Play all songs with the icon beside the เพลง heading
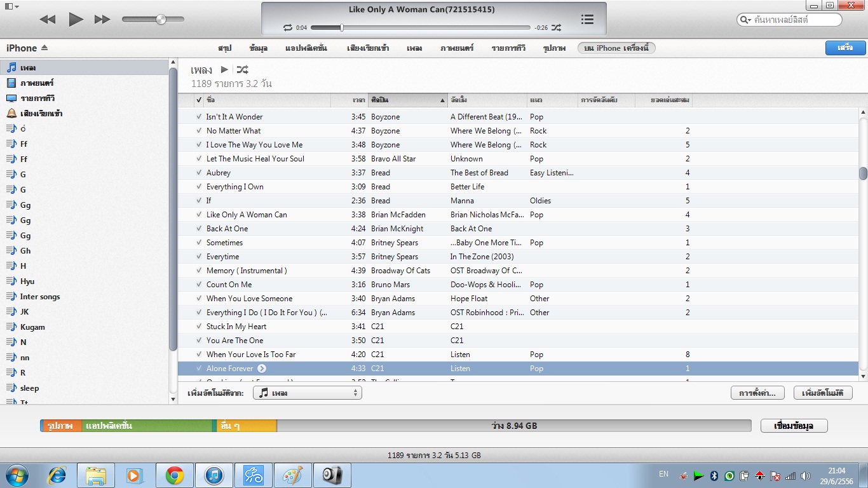This screenshot has width=868, height=488. 224,70
